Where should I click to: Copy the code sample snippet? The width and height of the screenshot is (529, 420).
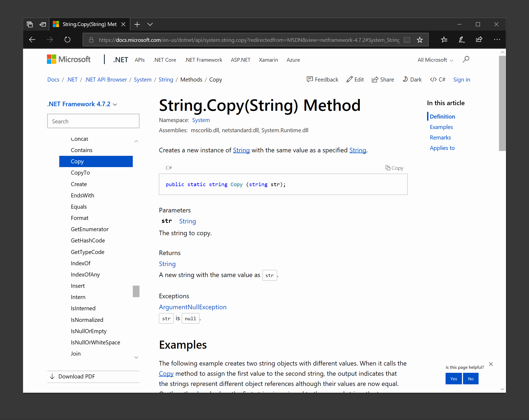point(394,168)
